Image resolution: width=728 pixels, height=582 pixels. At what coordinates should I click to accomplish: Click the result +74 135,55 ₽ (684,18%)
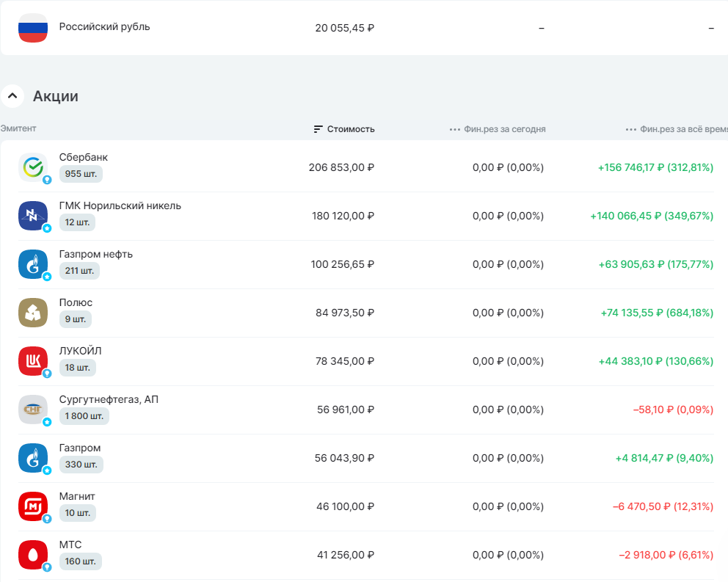click(x=657, y=313)
